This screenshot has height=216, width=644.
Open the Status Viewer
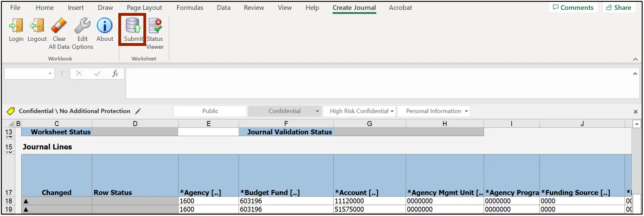pos(155,26)
